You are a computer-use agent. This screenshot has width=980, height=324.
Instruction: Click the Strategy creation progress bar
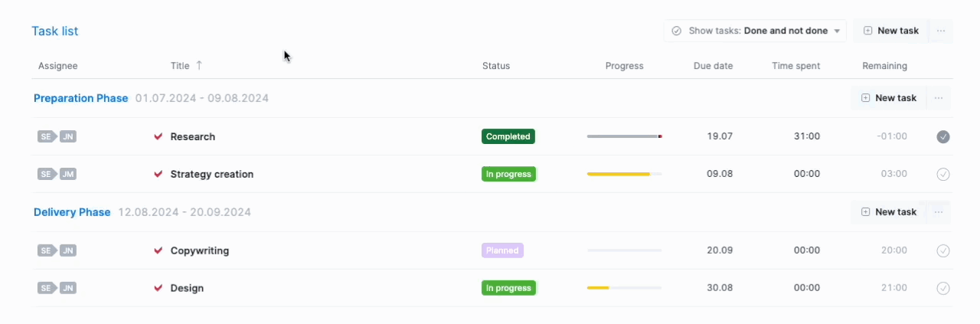624,174
